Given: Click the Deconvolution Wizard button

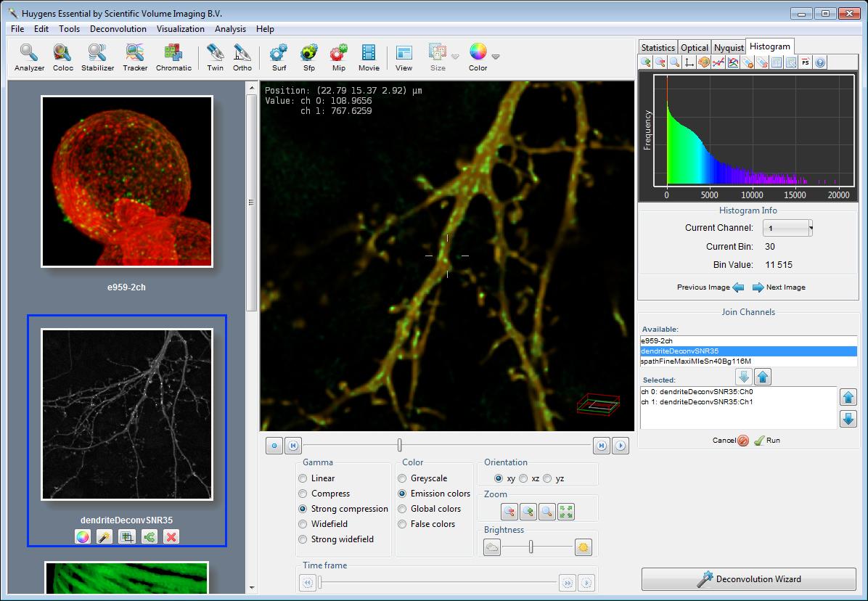Looking at the screenshot, I should [748, 579].
